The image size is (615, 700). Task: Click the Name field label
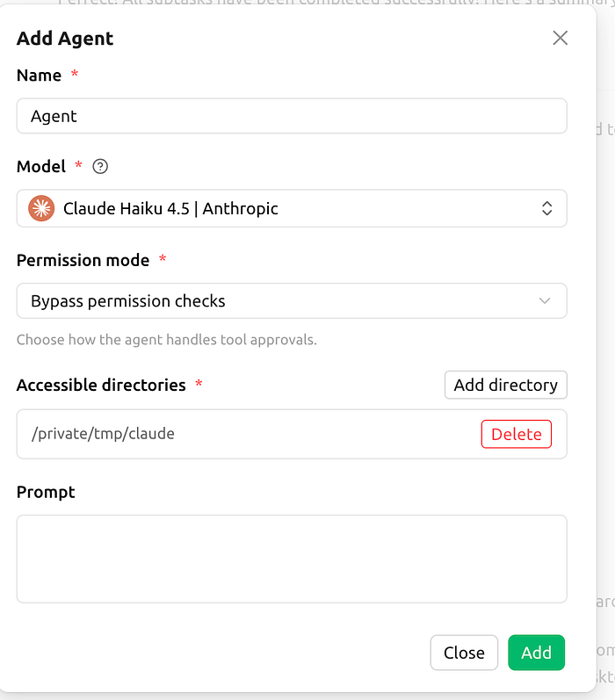39,76
